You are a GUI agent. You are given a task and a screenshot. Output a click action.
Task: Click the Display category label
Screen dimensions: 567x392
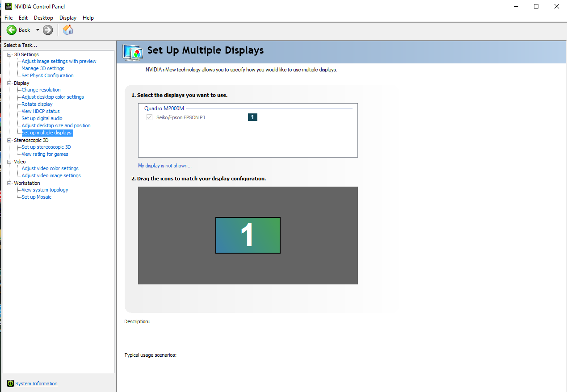point(21,83)
